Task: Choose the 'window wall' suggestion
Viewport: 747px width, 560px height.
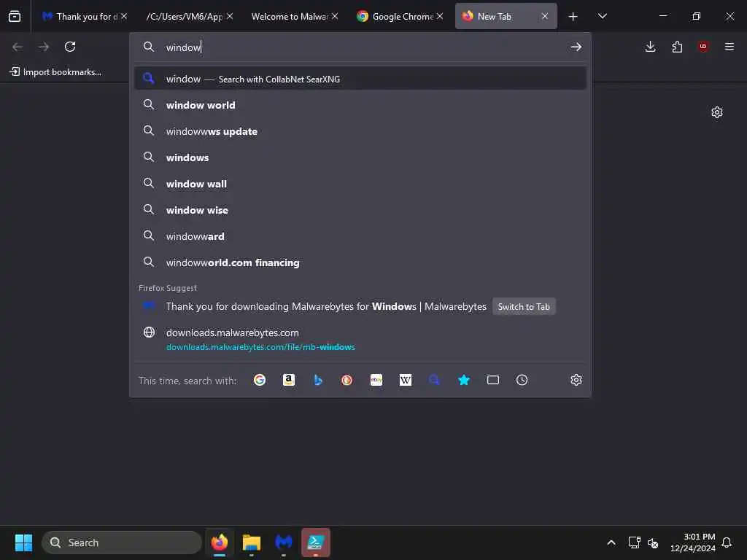Action: [360, 184]
